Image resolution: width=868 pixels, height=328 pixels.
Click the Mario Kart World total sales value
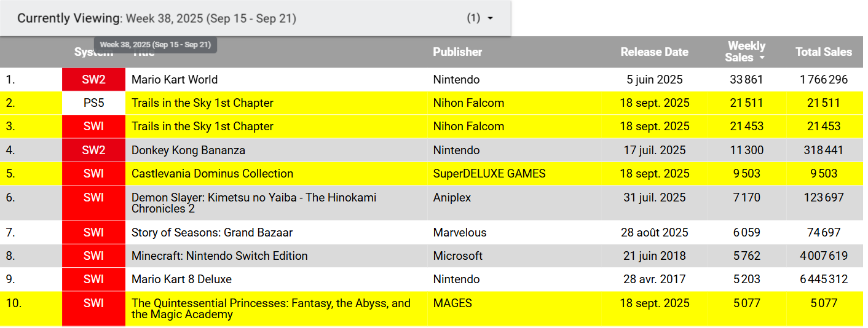pyautogui.click(x=825, y=80)
